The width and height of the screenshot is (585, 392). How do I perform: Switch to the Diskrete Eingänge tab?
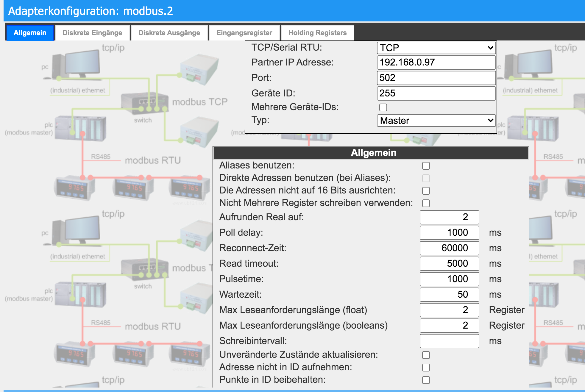tap(92, 33)
